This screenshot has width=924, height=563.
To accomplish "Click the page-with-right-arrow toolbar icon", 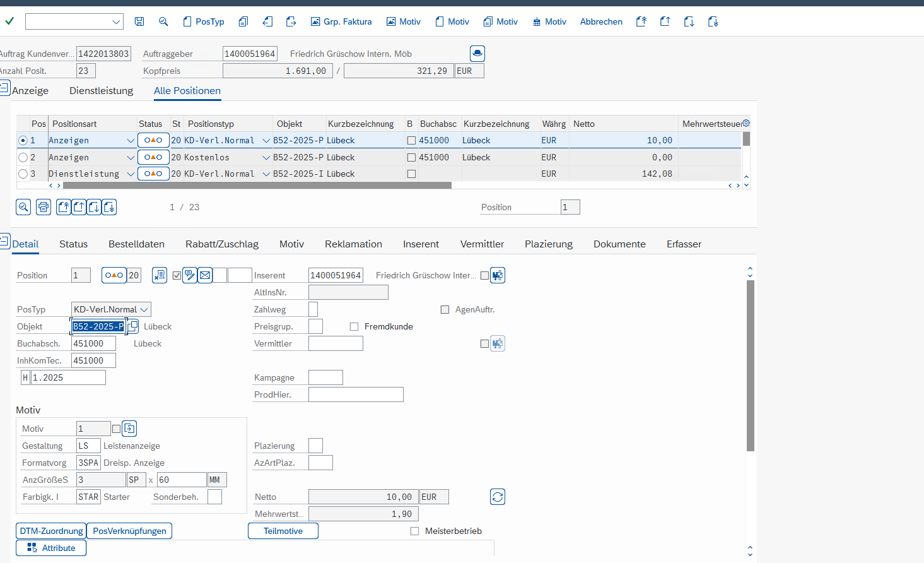I will pyautogui.click(x=291, y=21).
